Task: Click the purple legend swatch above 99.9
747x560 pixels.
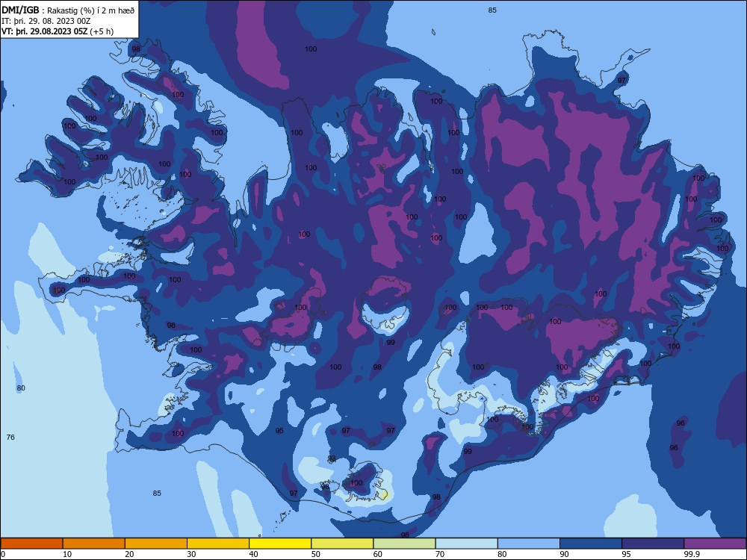Action: pyautogui.click(x=715, y=544)
